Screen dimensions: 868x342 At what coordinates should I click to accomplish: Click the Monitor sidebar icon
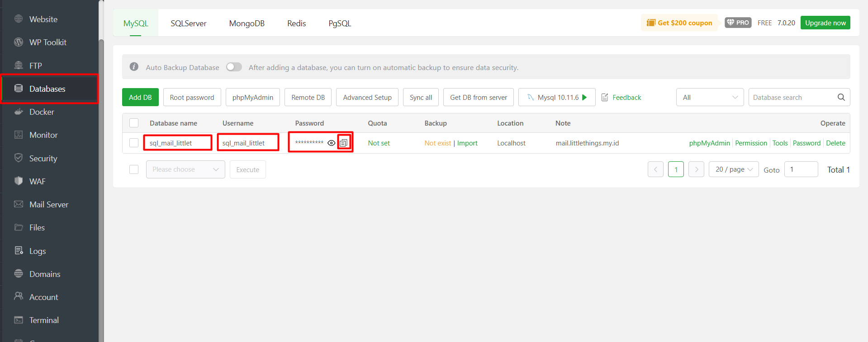click(x=19, y=135)
